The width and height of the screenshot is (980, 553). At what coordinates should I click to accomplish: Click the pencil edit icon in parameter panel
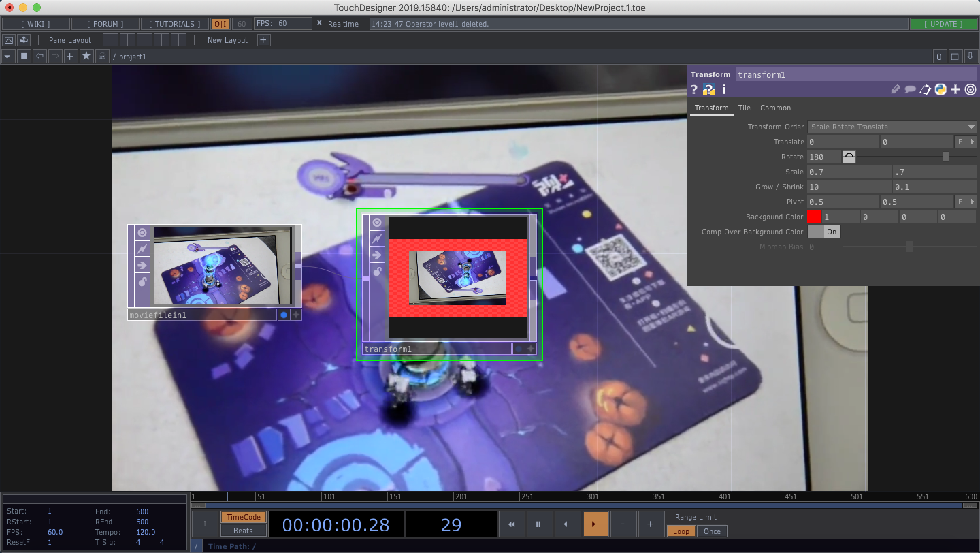pos(896,90)
